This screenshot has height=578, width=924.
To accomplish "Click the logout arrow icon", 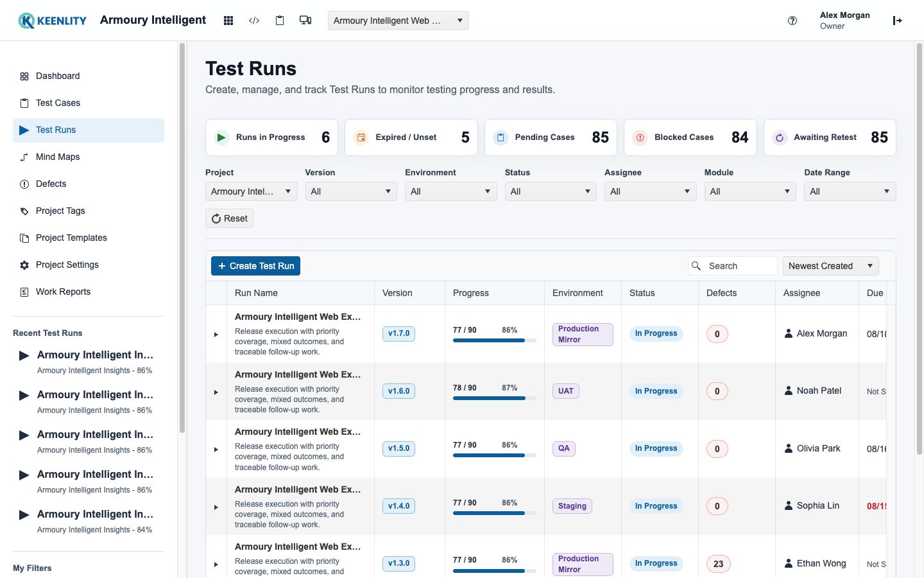I will click(x=898, y=21).
